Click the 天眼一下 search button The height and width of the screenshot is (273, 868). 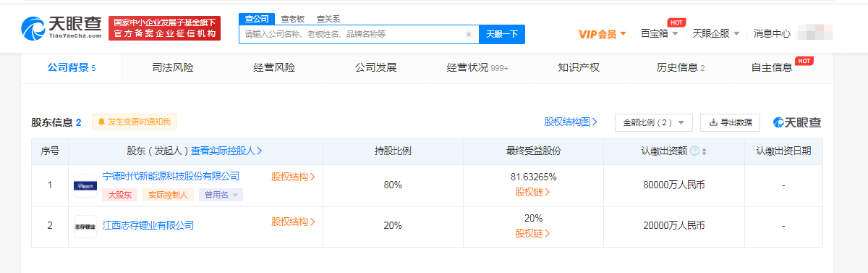coord(502,34)
